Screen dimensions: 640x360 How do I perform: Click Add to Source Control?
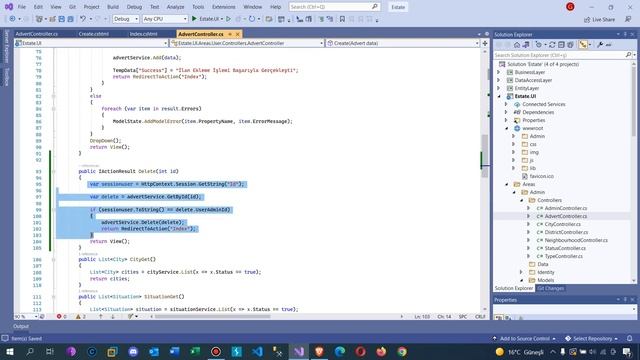click(x=524, y=338)
